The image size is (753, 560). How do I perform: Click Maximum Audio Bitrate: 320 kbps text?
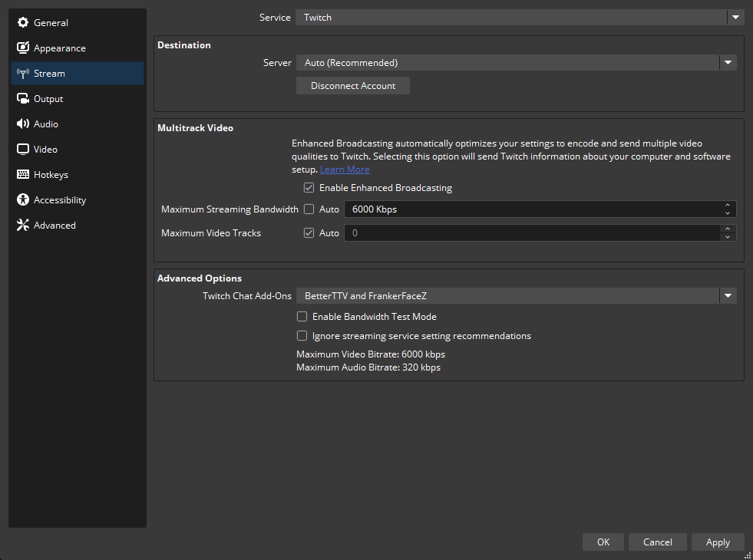[368, 367]
